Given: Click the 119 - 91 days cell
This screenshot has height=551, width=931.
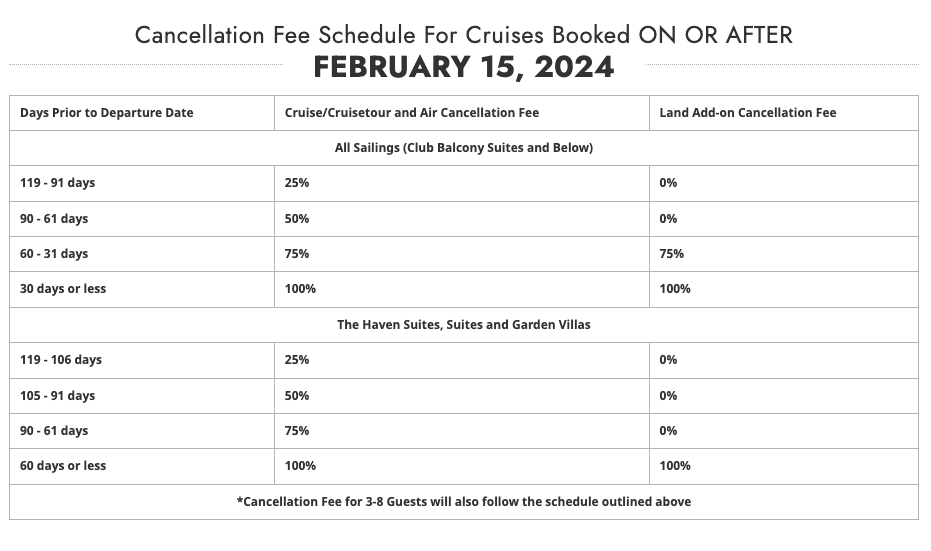Looking at the screenshot, I should [58, 183].
